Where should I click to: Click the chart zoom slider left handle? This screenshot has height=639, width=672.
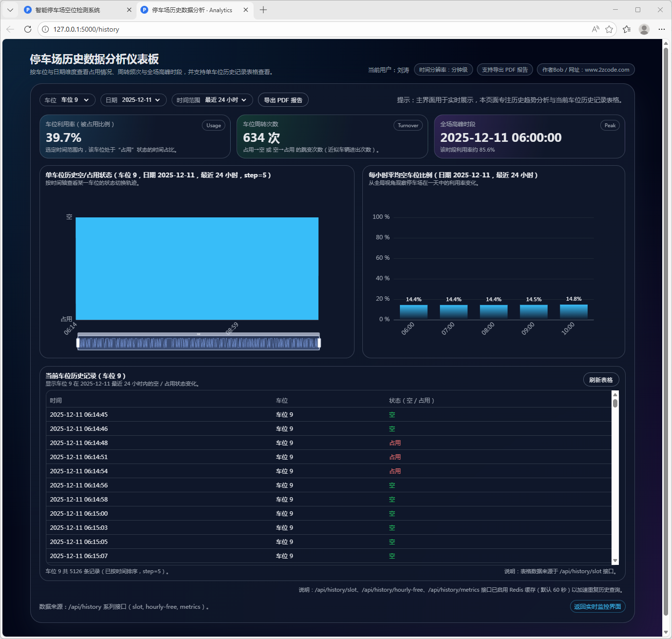click(x=78, y=343)
